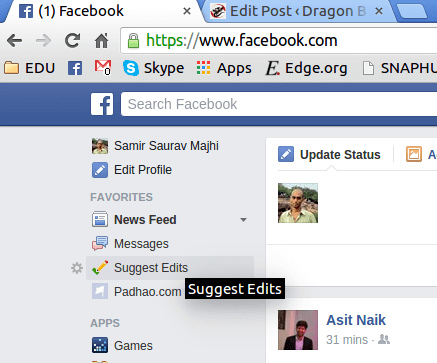
Task: Click audience friends icon on Asit Naik's post
Action: pos(384,340)
